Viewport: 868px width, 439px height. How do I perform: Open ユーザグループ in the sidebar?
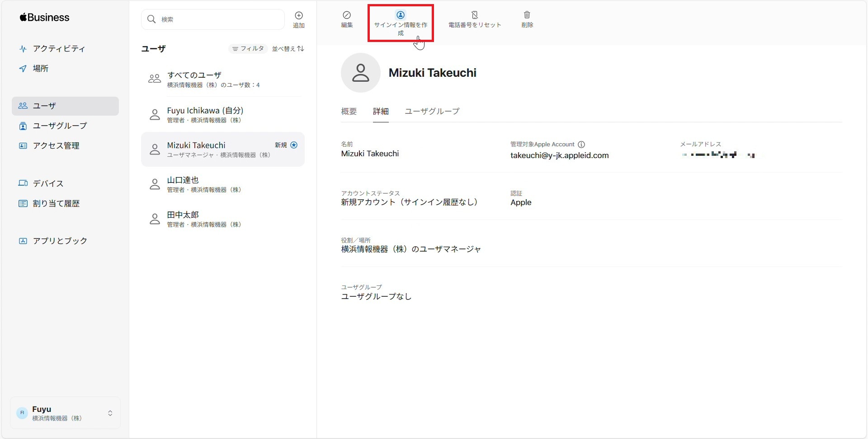click(x=60, y=126)
